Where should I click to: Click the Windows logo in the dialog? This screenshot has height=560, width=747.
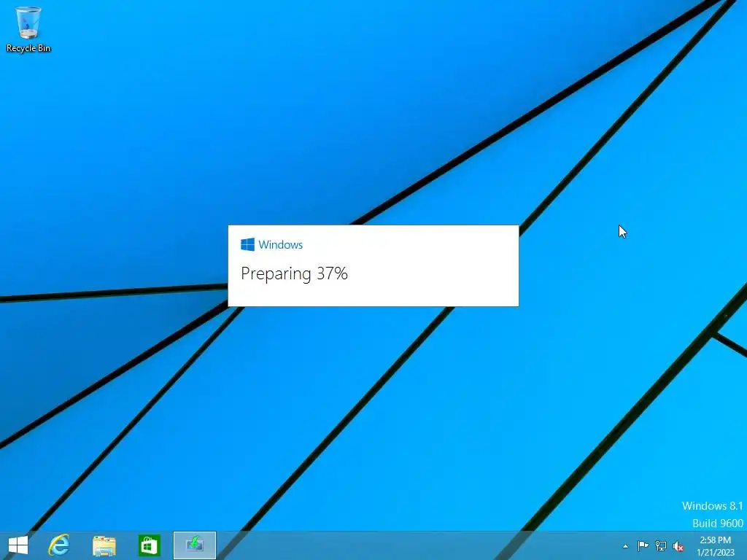pos(248,244)
